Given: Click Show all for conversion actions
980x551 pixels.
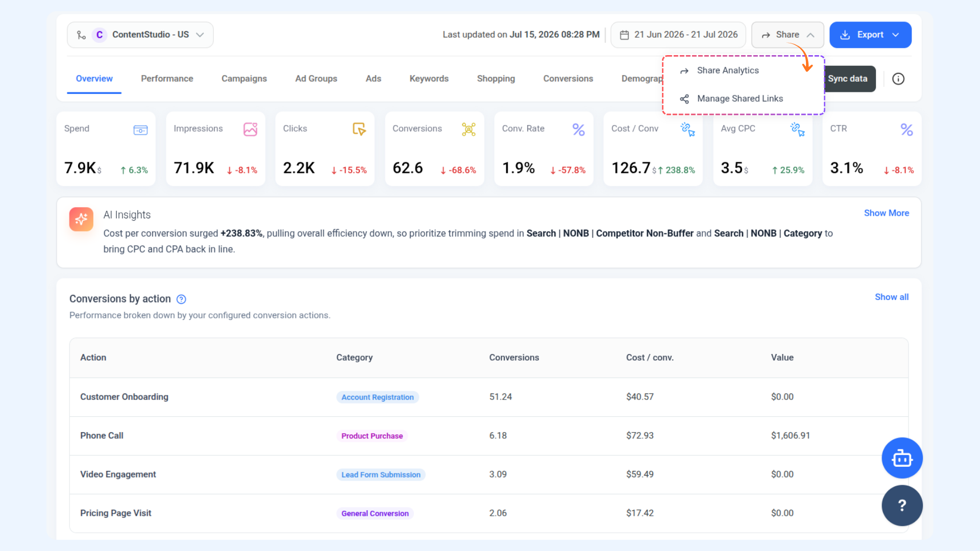Looking at the screenshot, I should click(x=891, y=297).
